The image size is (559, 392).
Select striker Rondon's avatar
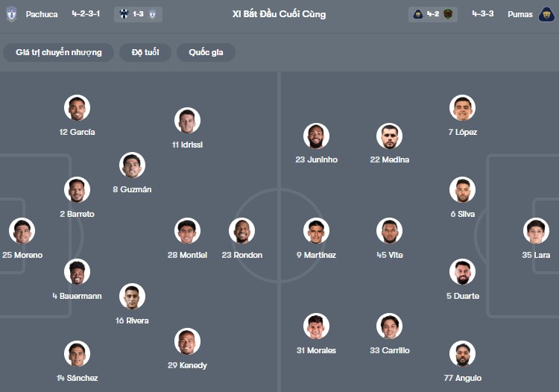(x=241, y=231)
